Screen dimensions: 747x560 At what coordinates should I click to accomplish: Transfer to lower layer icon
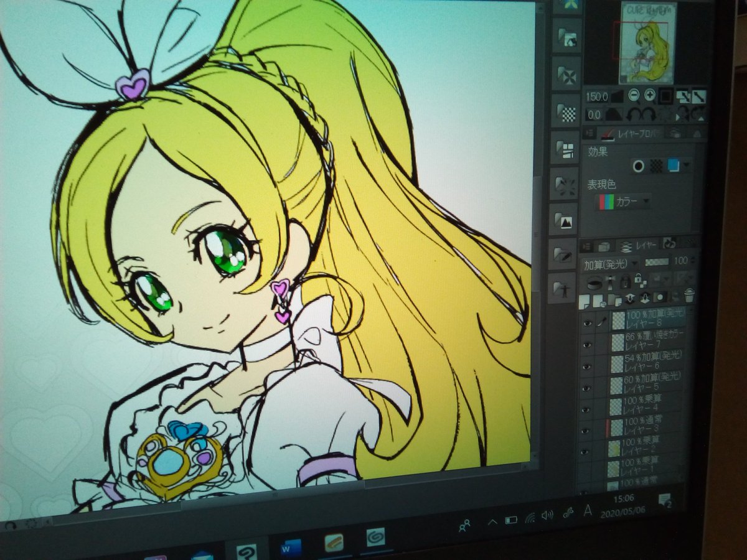630,299
